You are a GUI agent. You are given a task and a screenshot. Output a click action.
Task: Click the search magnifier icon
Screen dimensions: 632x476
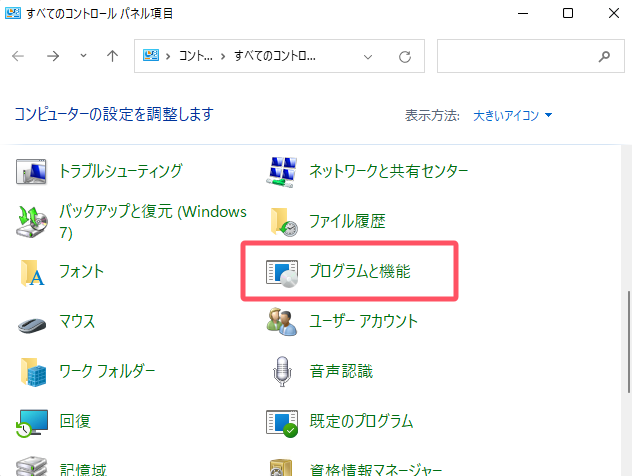[604, 56]
